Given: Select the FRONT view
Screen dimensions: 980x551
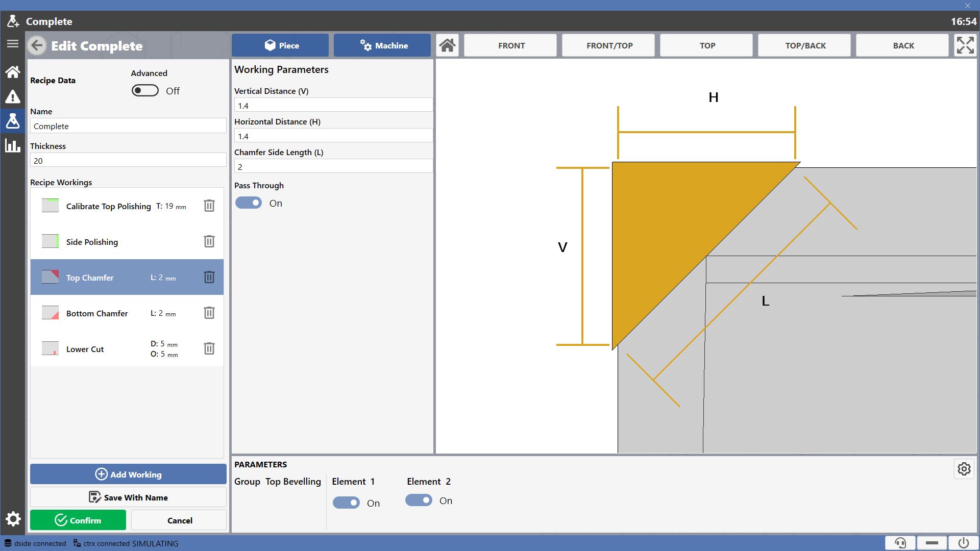Looking at the screenshot, I should [511, 45].
